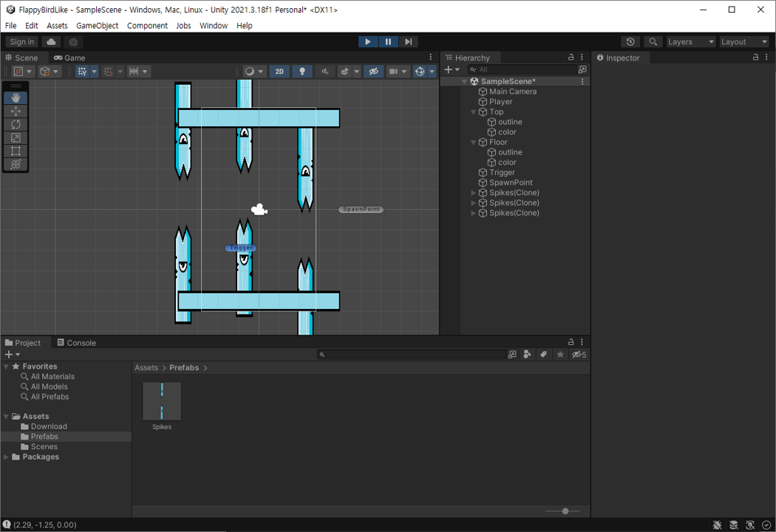
Task: Focus the Hierarchy search field
Action: (x=522, y=69)
